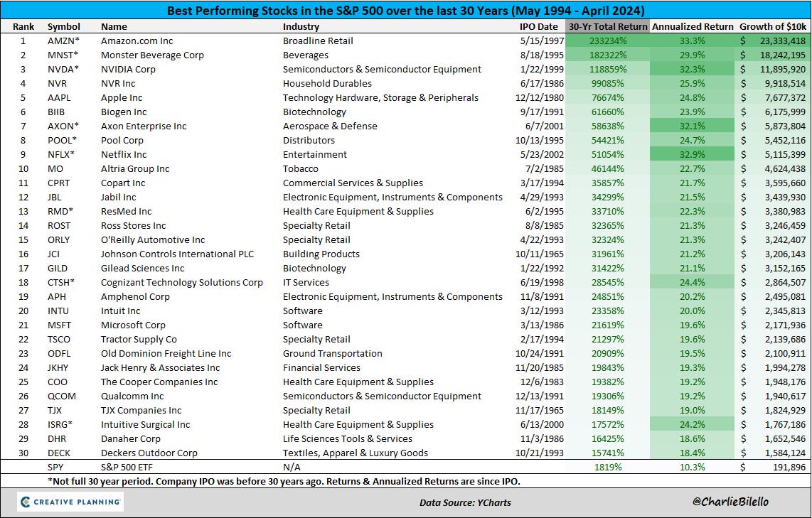The height and width of the screenshot is (518, 812).
Task: Click Jack Henry & Associates Inc name
Action: [x=161, y=368]
